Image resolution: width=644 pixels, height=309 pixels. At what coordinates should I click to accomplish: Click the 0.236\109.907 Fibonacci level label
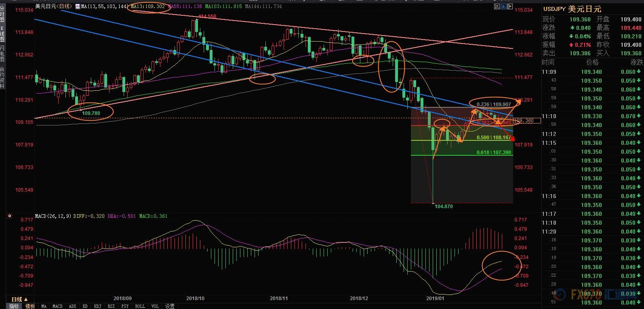[x=494, y=104]
